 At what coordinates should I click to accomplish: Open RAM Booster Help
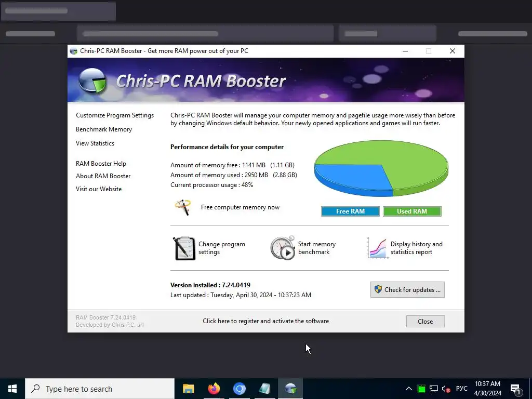coord(101,164)
